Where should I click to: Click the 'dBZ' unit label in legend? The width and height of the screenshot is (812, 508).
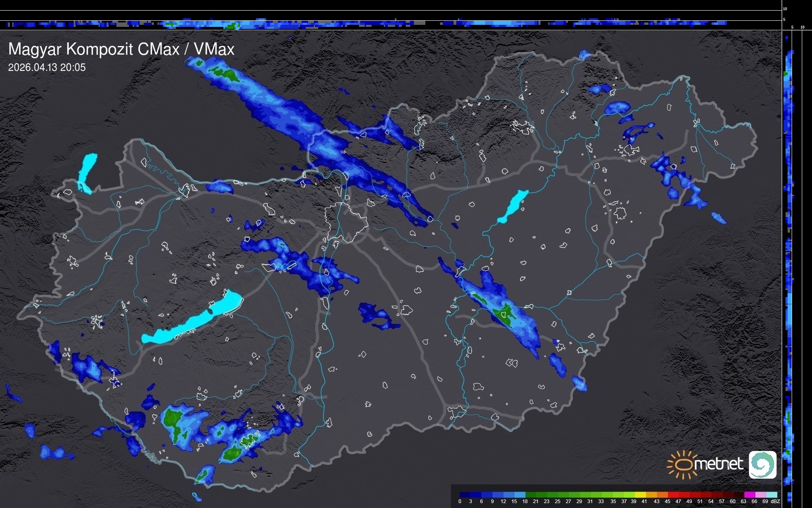click(x=775, y=501)
